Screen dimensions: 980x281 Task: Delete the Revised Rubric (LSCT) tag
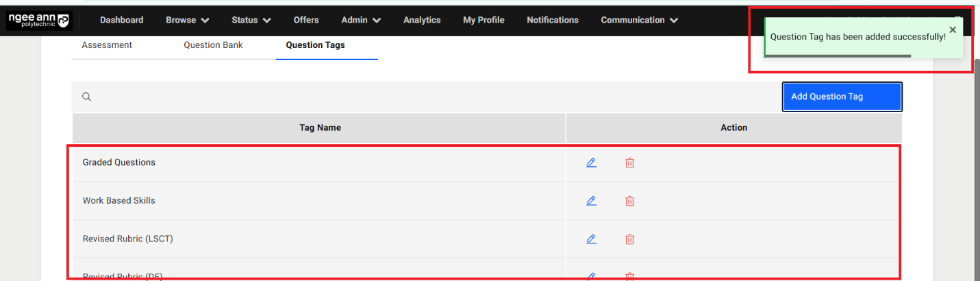coord(629,239)
